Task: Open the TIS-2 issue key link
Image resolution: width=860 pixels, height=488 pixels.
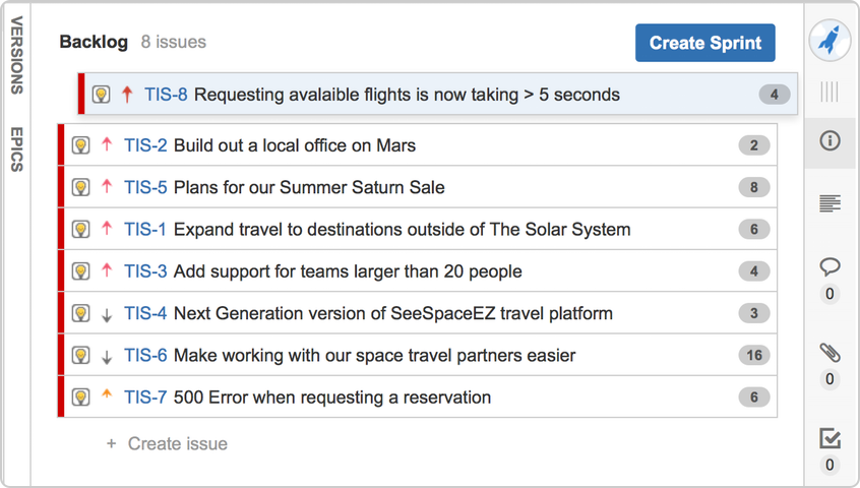Action: tap(145, 145)
